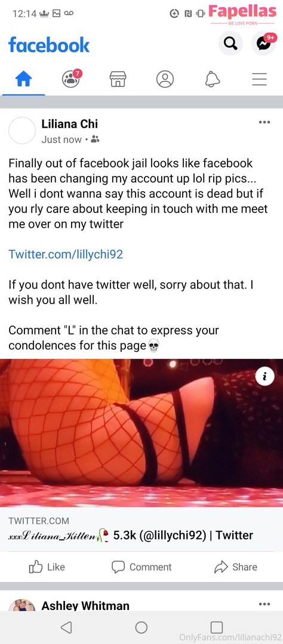Open the Twitter.com/lillychi92 link
The height and width of the screenshot is (644, 283).
[x=66, y=254]
